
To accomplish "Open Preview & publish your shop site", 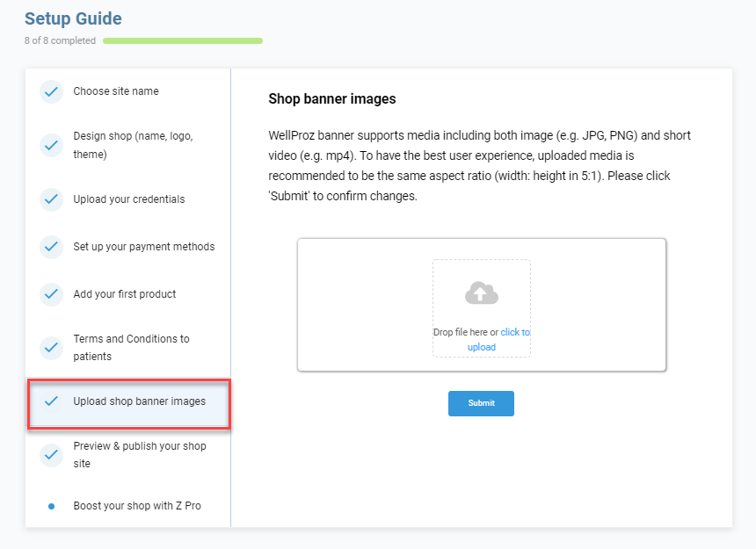I will (140, 454).
